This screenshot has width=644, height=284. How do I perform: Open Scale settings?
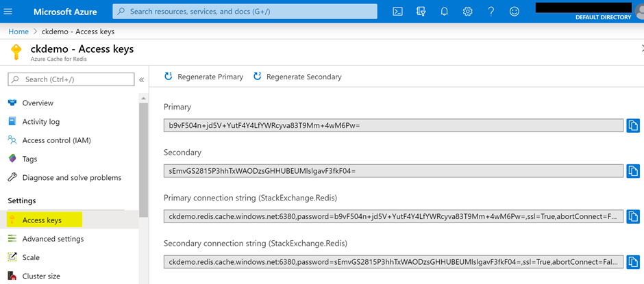click(x=31, y=258)
